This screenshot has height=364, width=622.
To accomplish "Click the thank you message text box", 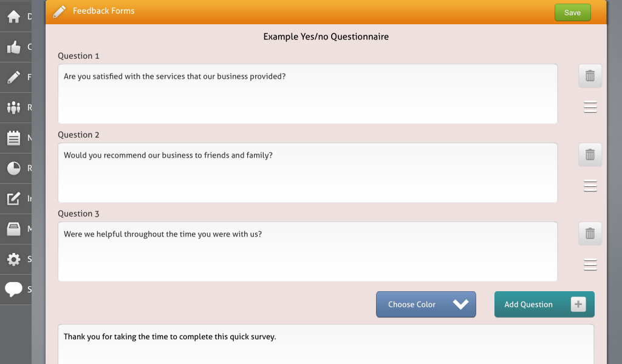I will (326, 343).
